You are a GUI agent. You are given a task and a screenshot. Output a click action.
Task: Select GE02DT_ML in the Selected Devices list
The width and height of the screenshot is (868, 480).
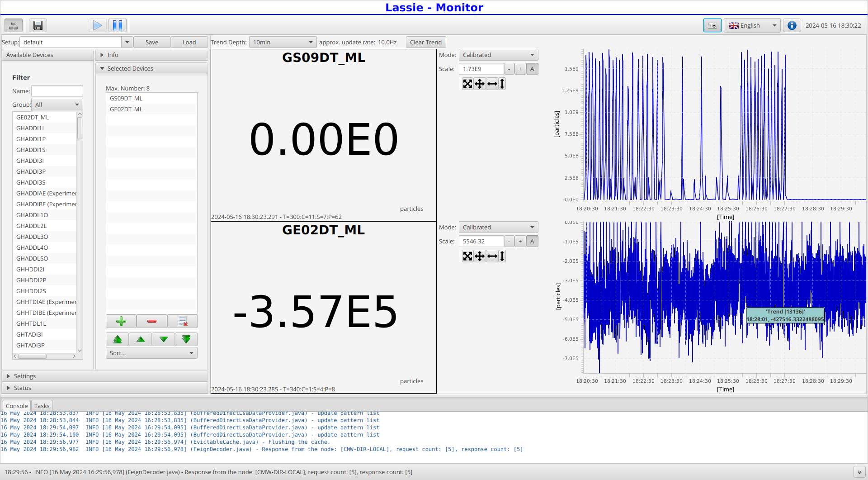click(x=151, y=109)
